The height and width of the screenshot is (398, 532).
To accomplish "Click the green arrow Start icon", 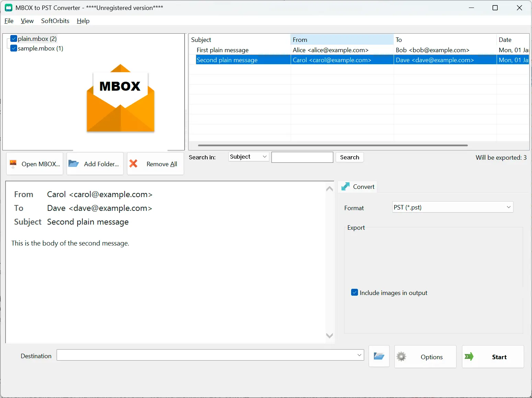I will coord(469,356).
